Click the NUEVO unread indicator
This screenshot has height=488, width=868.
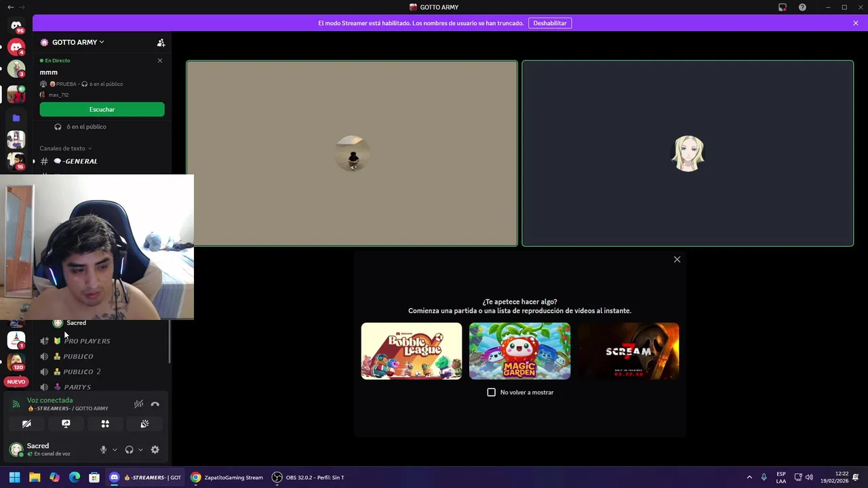[16, 382]
